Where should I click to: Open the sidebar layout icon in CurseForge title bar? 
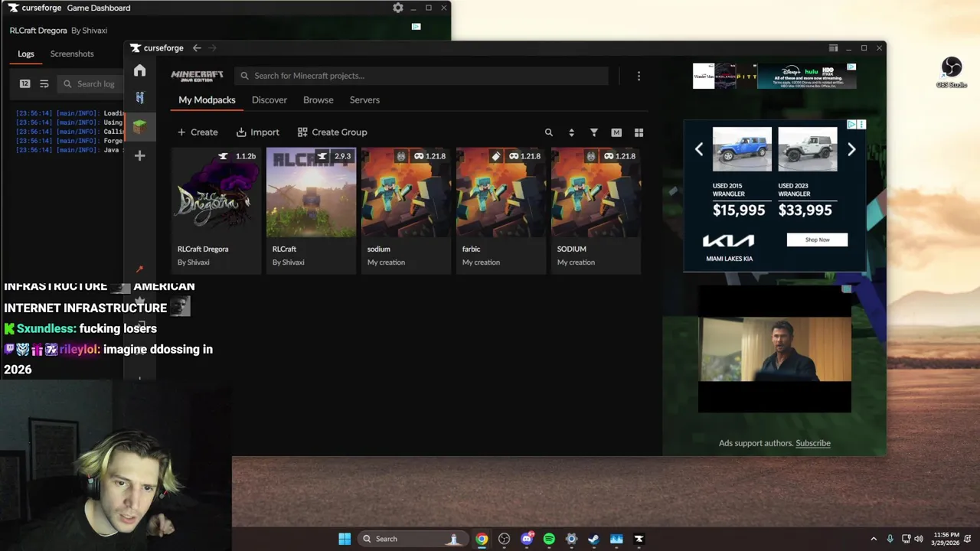[x=833, y=48]
